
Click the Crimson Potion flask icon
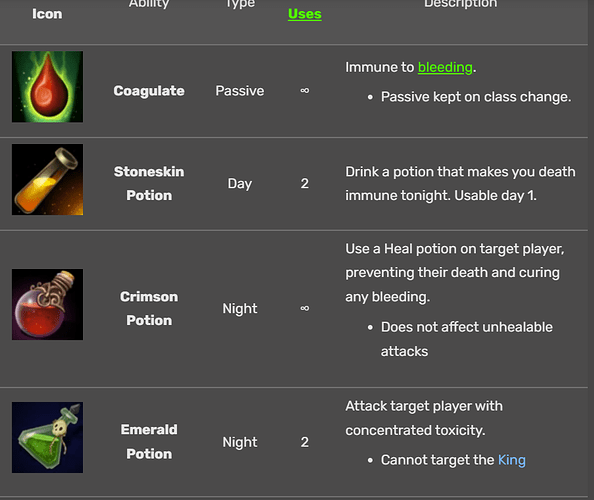[47, 305]
